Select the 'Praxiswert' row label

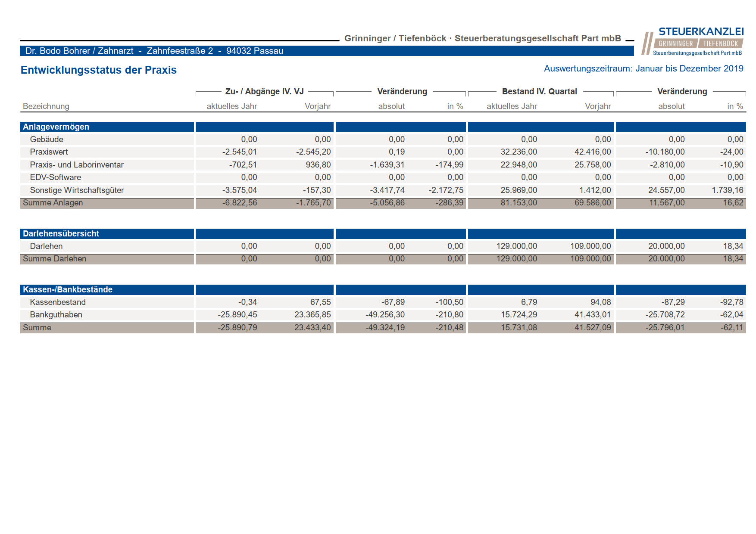pyautogui.click(x=49, y=152)
